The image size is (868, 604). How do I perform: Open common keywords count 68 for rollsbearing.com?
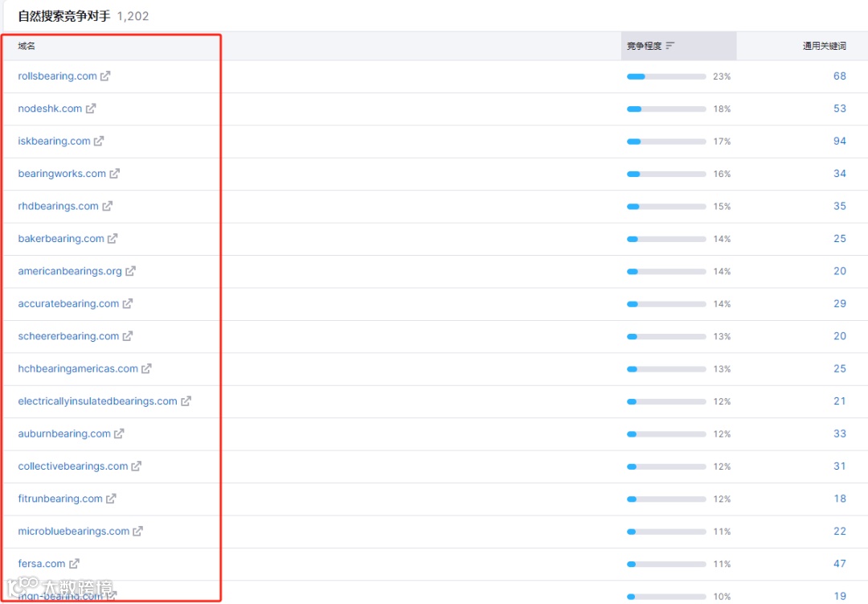[x=840, y=76]
